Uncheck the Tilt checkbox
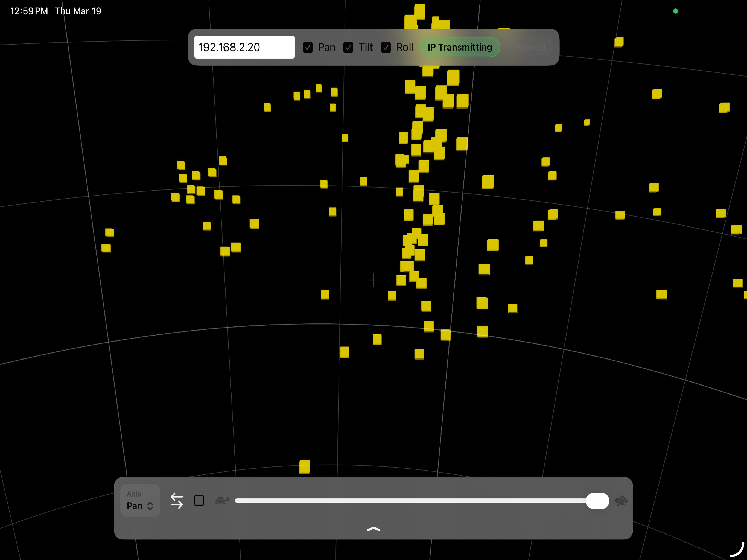Screen dimensions: 747x560 [x=348, y=48]
